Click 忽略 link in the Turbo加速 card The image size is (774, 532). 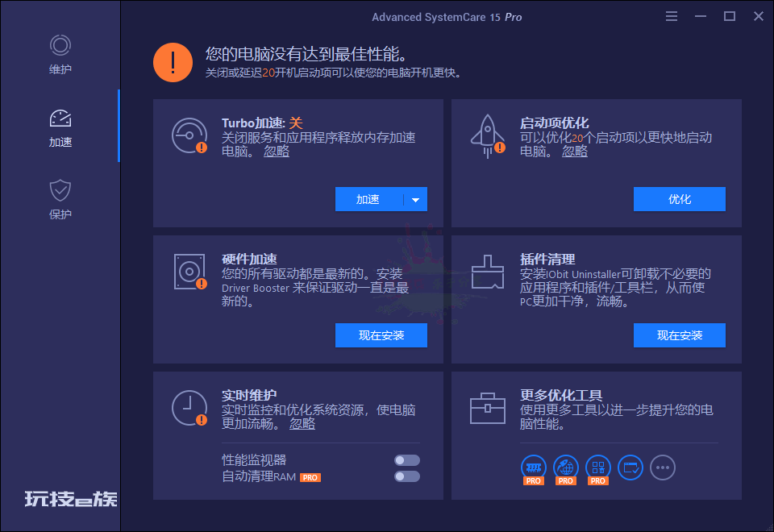277,151
